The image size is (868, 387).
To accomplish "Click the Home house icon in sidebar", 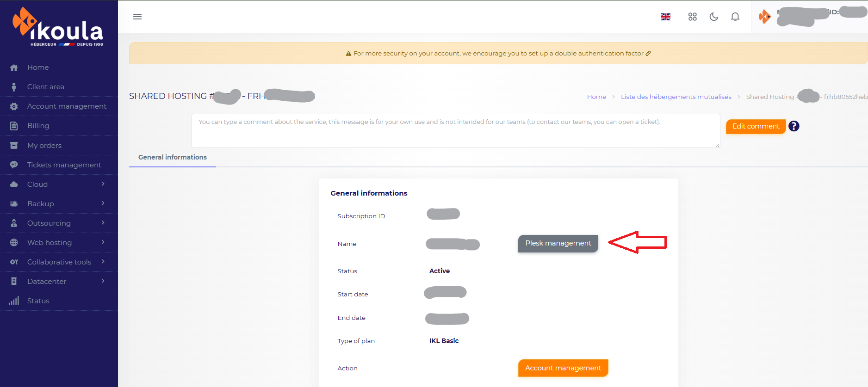I will [14, 68].
